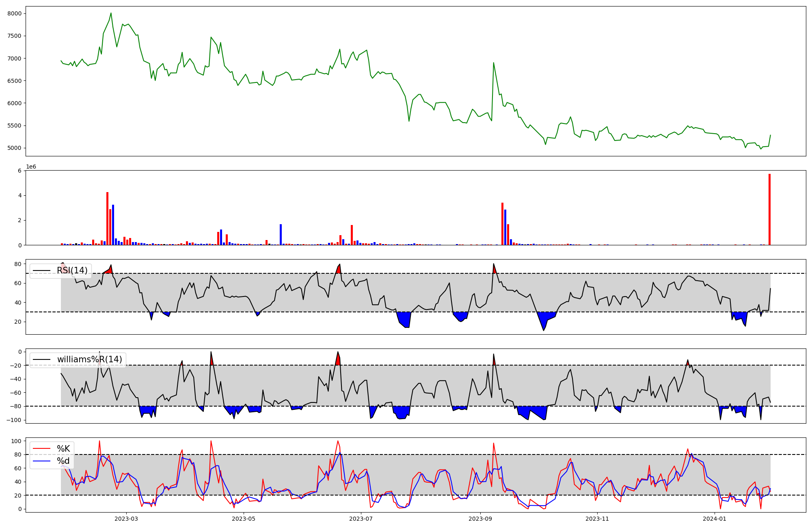Click the 2023-03 x-axis date label
812x528 pixels.
126,519
